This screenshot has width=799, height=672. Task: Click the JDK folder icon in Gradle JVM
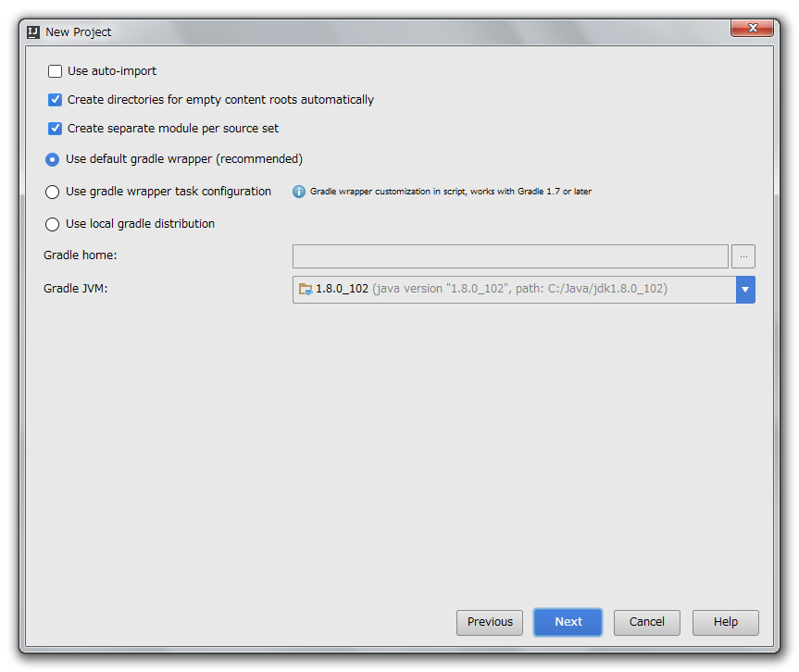pyautogui.click(x=306, y=289)
